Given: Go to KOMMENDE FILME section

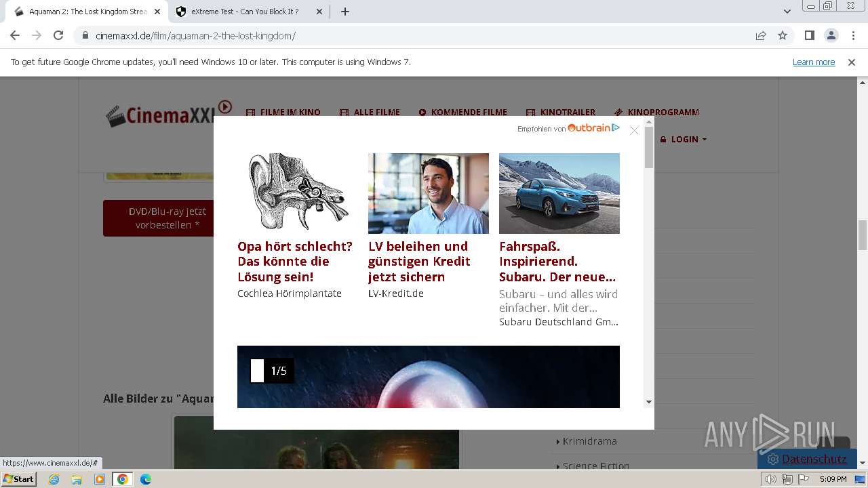Looking at the screenshot, I should (x=462, y=112).
